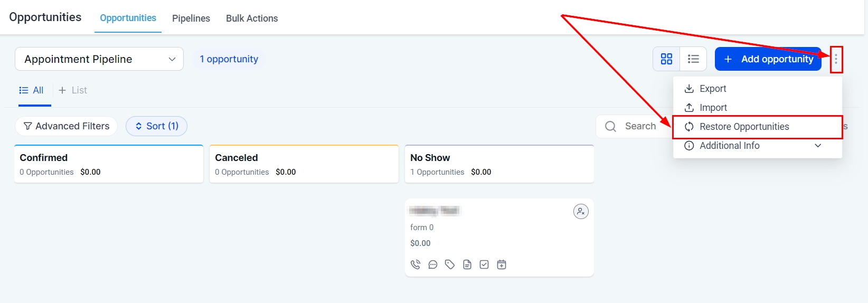This screenshot has height=303, width=868.
Task: Click the three-dot more options icon
Action: coord(836,59)
